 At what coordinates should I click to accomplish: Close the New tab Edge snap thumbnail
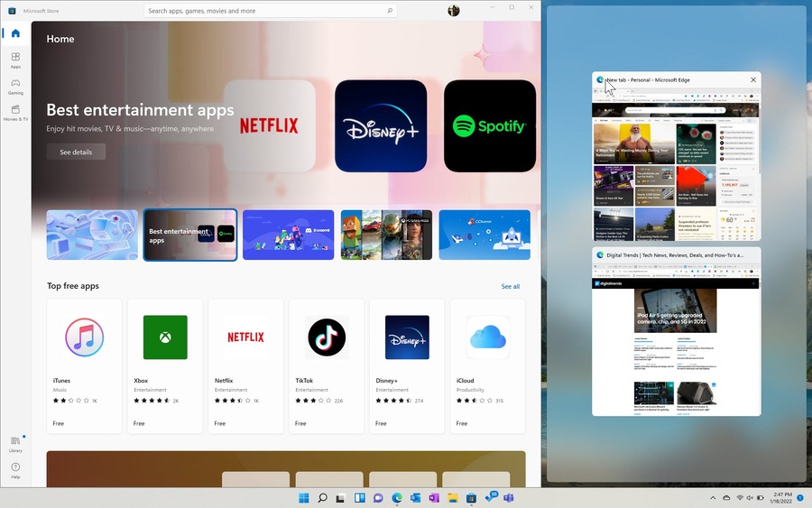coord(753,79)
